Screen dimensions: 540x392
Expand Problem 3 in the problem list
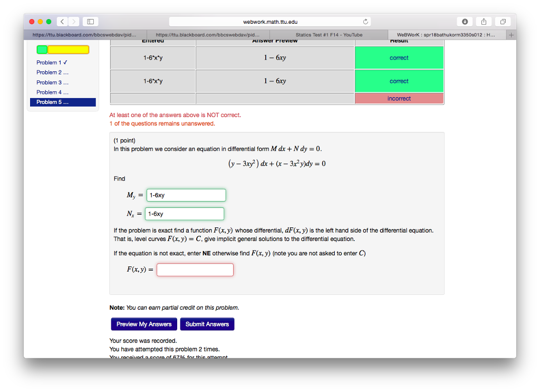click(x=52, y=82)
